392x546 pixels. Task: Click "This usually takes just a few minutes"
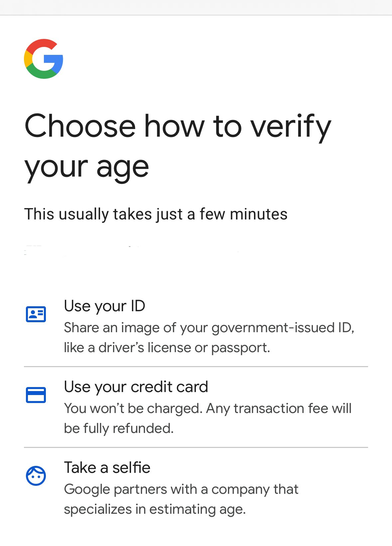pyautogui.click(x=156, y=214)
